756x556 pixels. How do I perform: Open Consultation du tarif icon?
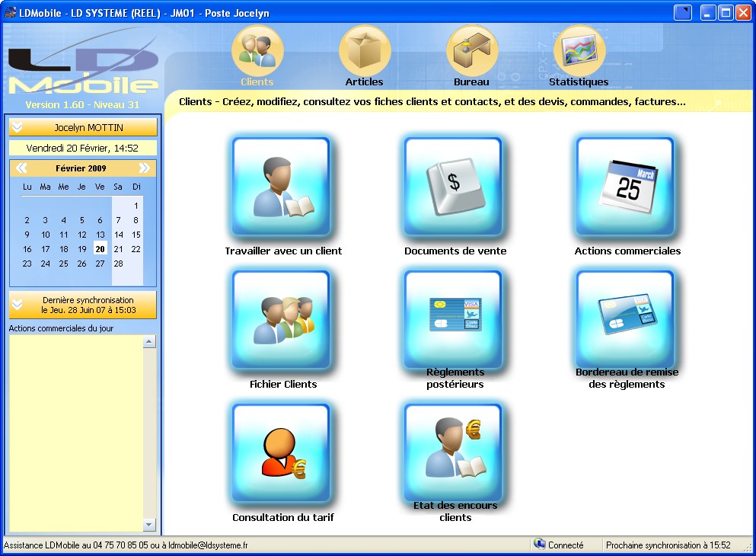(281, 453)
